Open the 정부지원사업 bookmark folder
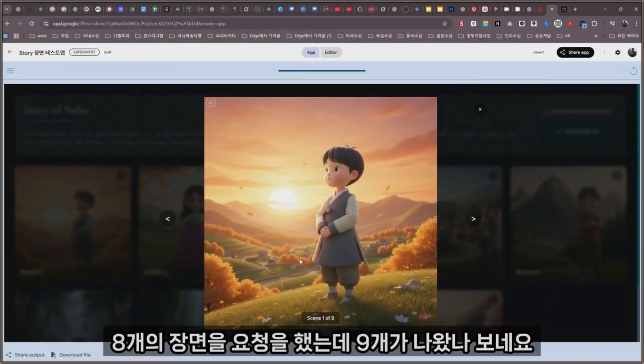 [x=474, y=36]
